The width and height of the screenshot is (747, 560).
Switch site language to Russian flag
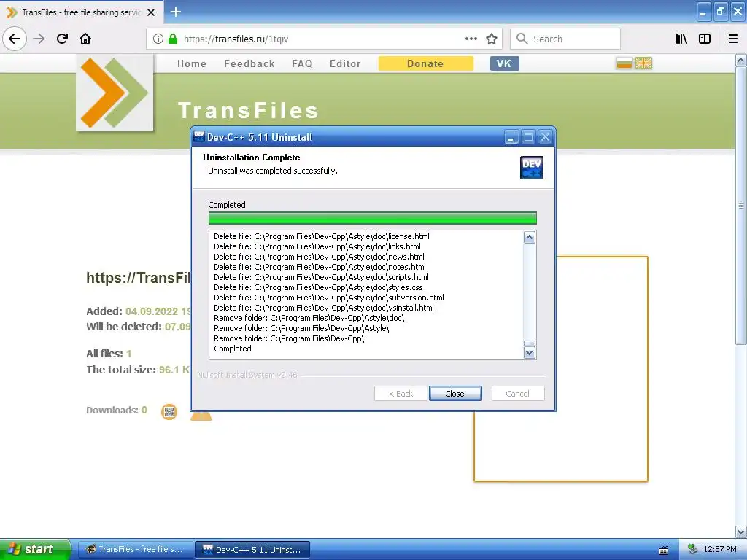coord(624,63)
